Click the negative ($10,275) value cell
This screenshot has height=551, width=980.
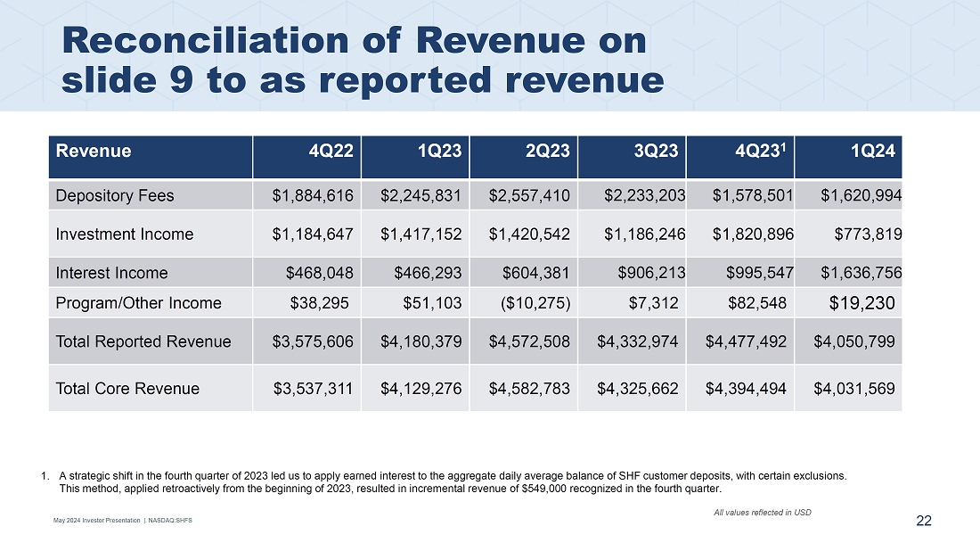click(x=530, y=303)
